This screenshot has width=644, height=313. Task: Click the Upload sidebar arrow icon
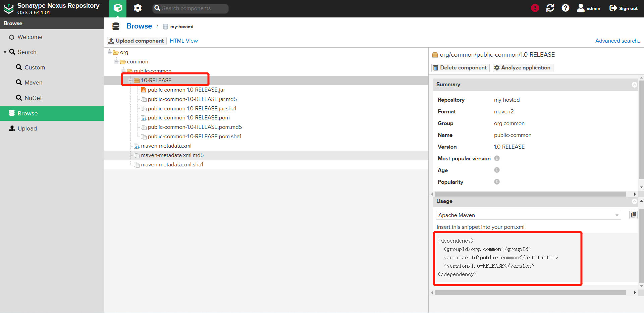point(12,128)
